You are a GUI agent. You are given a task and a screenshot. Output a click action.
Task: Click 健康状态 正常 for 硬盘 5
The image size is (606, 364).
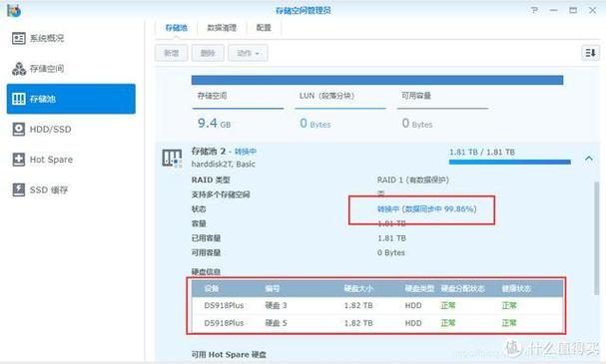(509, 323)
